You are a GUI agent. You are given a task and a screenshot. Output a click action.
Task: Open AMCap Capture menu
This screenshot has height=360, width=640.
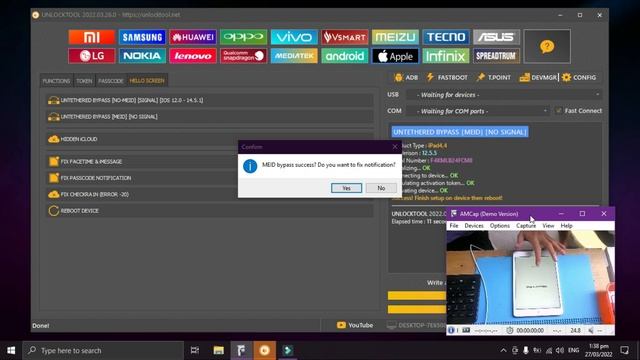526,226
